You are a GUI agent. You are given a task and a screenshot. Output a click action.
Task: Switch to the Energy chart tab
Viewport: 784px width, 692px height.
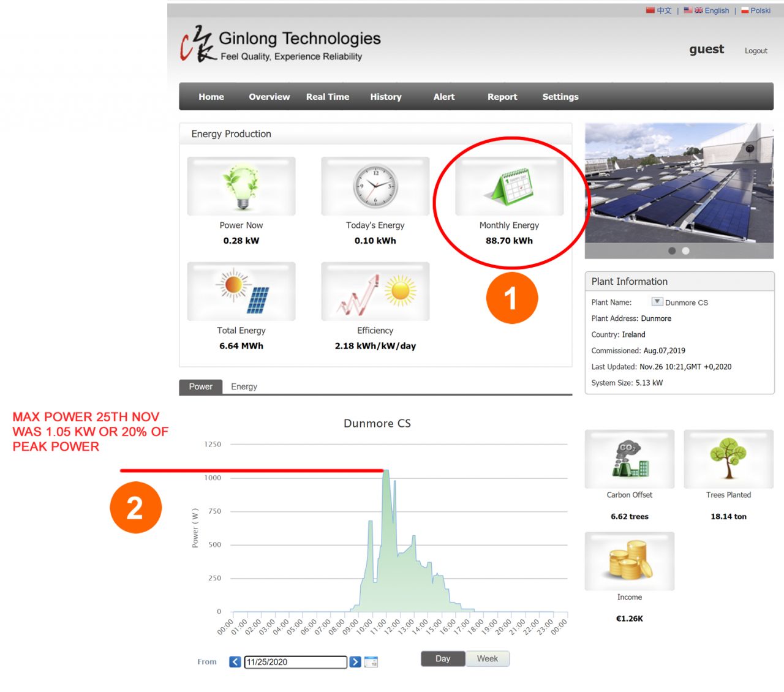[x=244, y=387]
